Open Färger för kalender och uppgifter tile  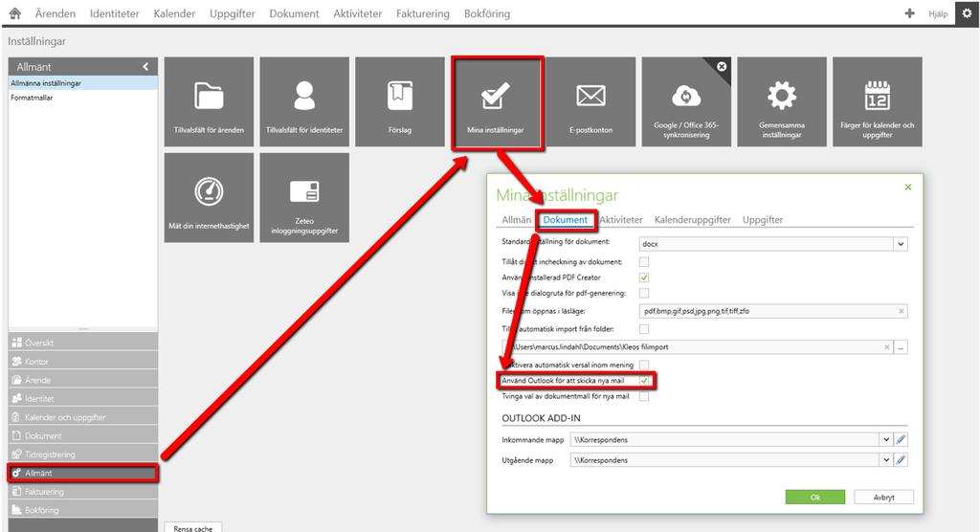877,101
